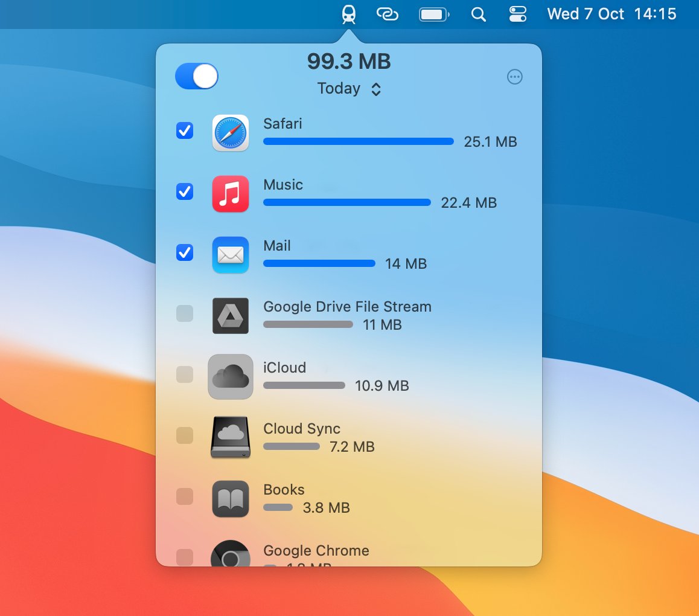699x616 pixels.
Task: Click the Books gray usage bar
Action: [278, 508]
